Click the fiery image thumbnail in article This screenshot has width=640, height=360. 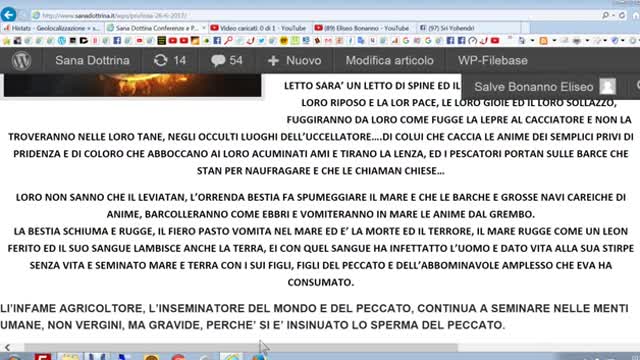tap(132, 85)
